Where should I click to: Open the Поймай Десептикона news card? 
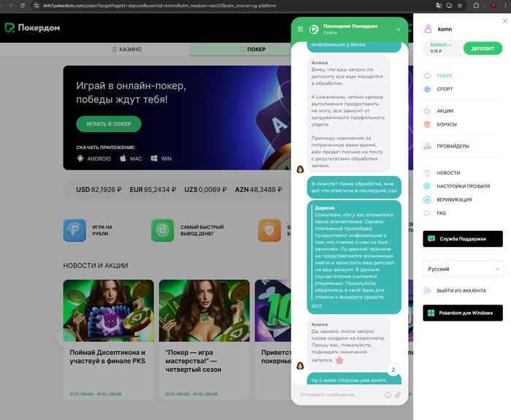108,340
